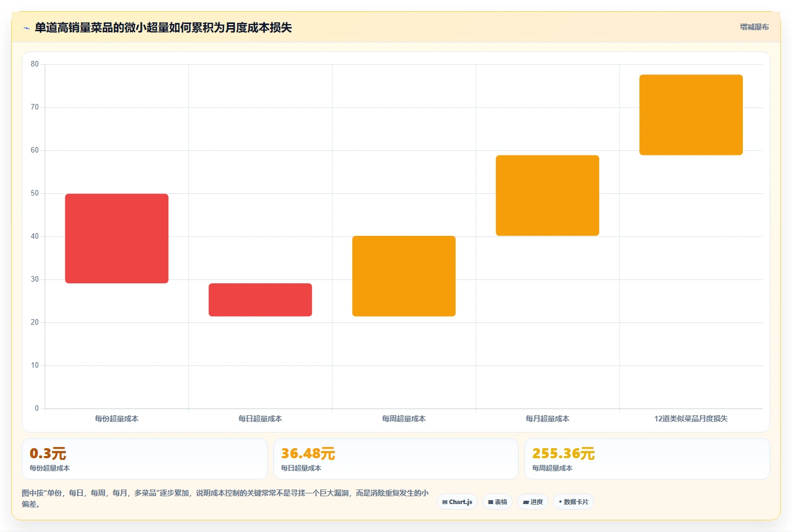Click the 12道类似菜品月度损失 bar
This screenshot has height=532, width=792.
point(691,115)
